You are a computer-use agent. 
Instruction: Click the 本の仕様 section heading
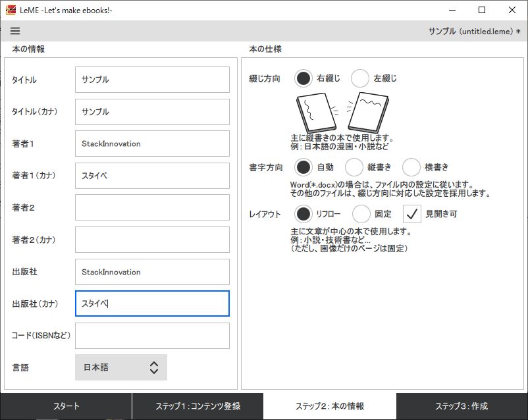coord(265,49)
